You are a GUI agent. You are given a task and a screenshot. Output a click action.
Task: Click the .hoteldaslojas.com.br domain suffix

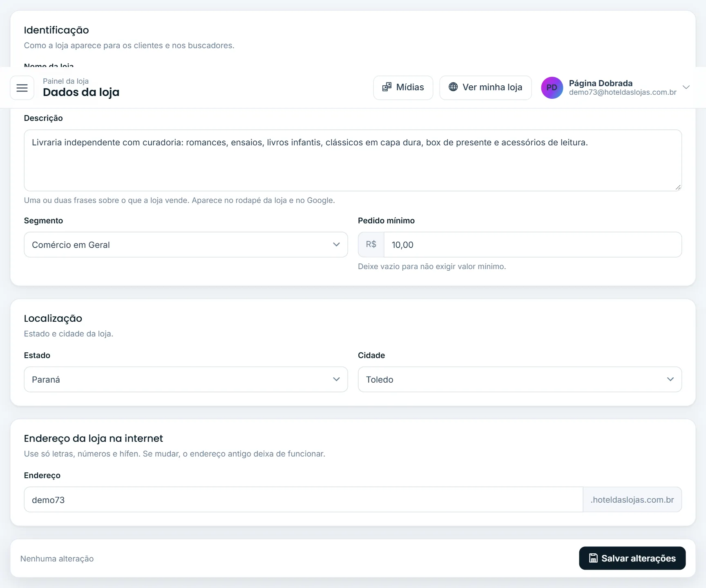[632, 499]
